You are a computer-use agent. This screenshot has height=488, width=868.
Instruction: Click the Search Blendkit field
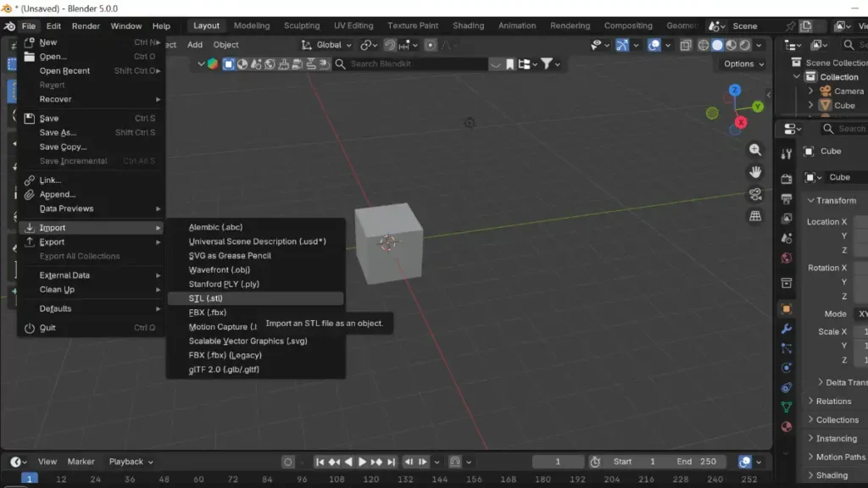412,64
